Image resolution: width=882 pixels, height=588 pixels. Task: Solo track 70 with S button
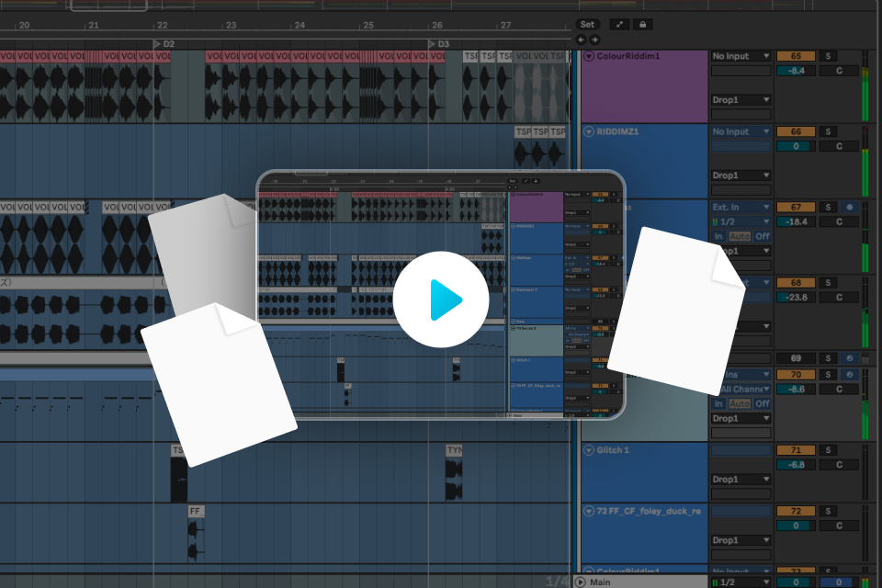click(828, 374)
